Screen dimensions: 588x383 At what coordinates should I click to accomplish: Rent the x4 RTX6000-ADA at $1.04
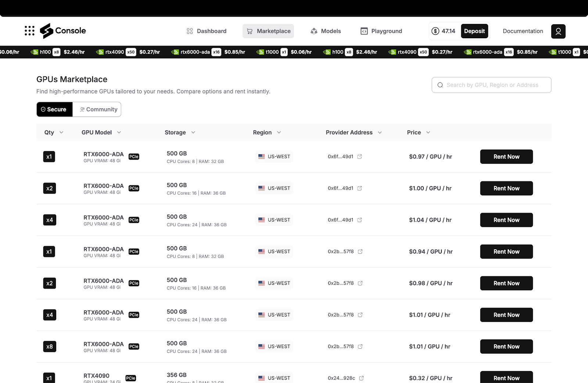point(506,220)
